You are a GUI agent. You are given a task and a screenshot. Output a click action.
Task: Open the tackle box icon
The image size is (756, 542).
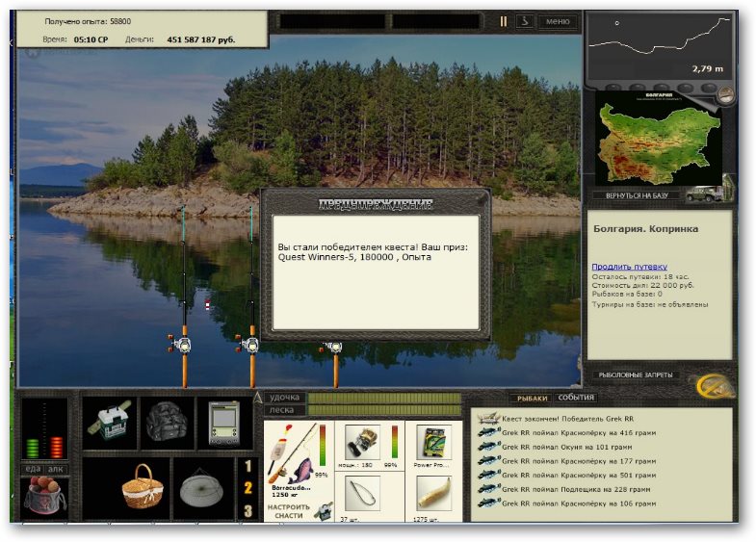click(110, 423)
